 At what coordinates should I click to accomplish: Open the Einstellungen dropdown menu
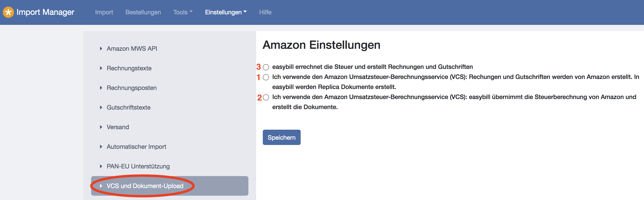226,12
